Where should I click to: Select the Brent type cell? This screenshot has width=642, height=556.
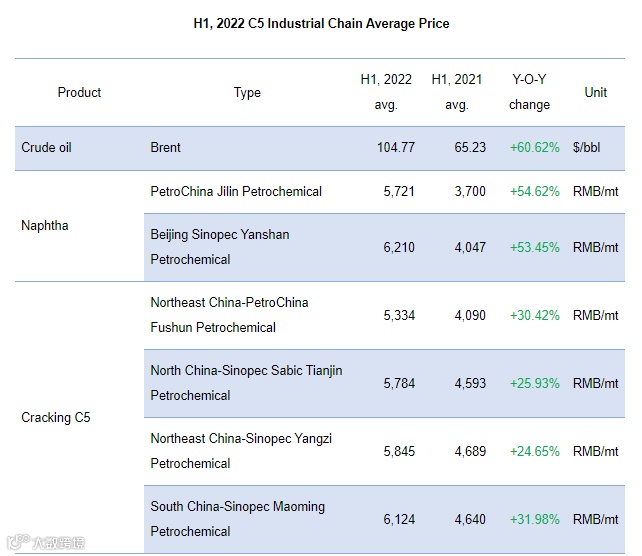(165, 147)
